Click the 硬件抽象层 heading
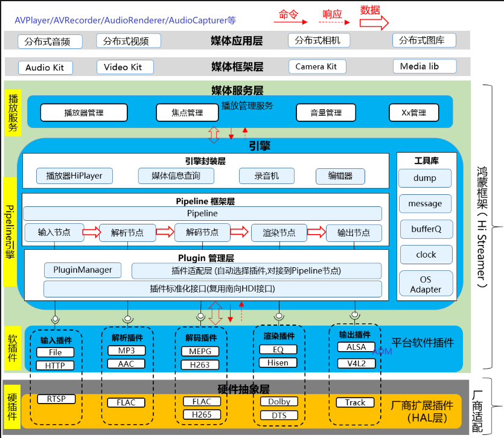 (243, 389)
